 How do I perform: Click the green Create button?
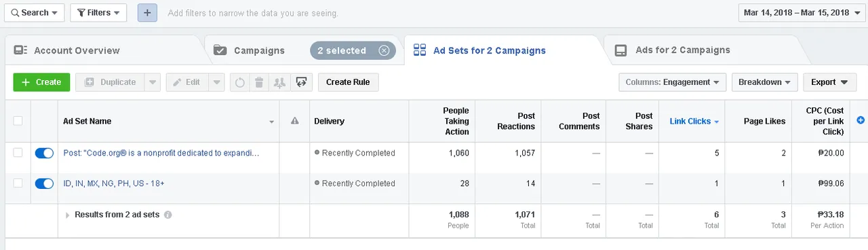point(41,82)
